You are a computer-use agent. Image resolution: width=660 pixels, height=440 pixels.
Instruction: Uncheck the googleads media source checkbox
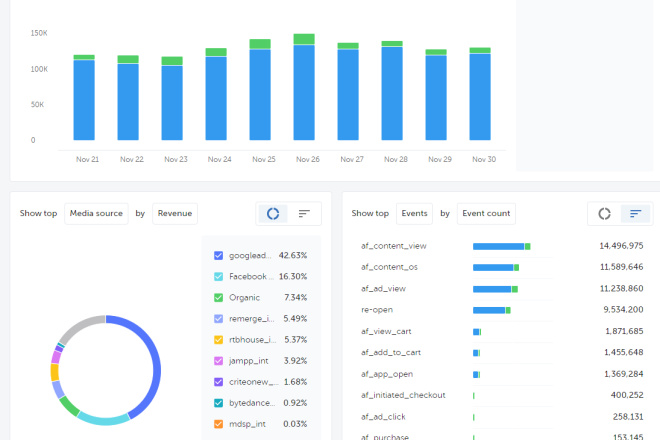click(218, 256)
